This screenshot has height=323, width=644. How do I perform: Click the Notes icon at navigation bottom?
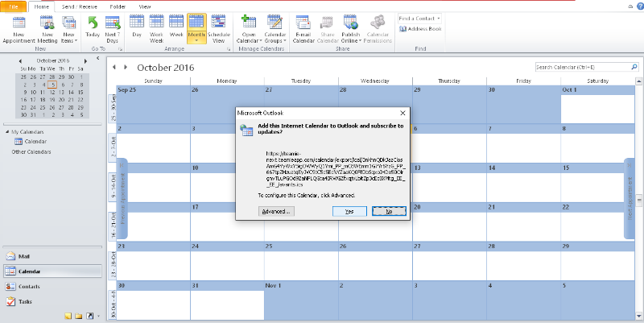pos(68,316)
